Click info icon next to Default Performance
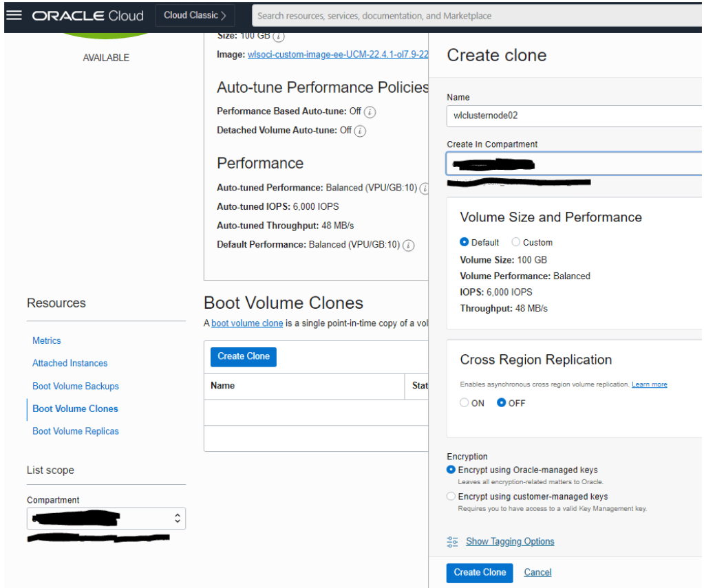Screen dimensions: 704x588 click(409, 246)
